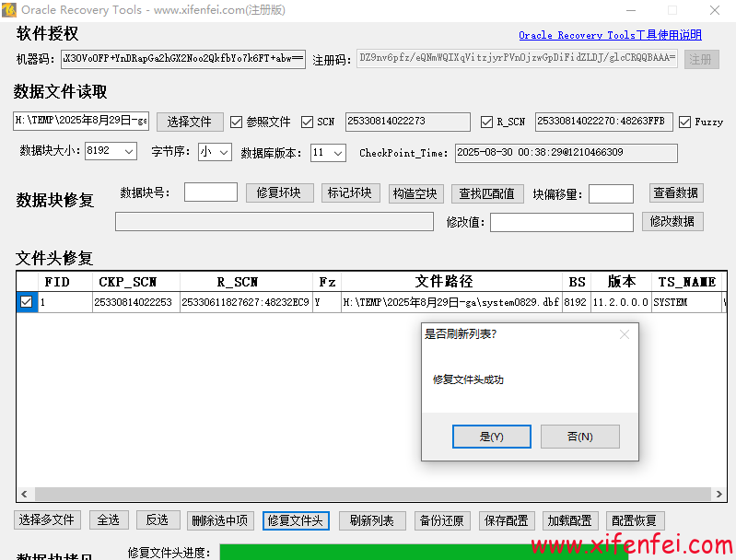Click the TS_NAME column header

(x=686, y=282)
